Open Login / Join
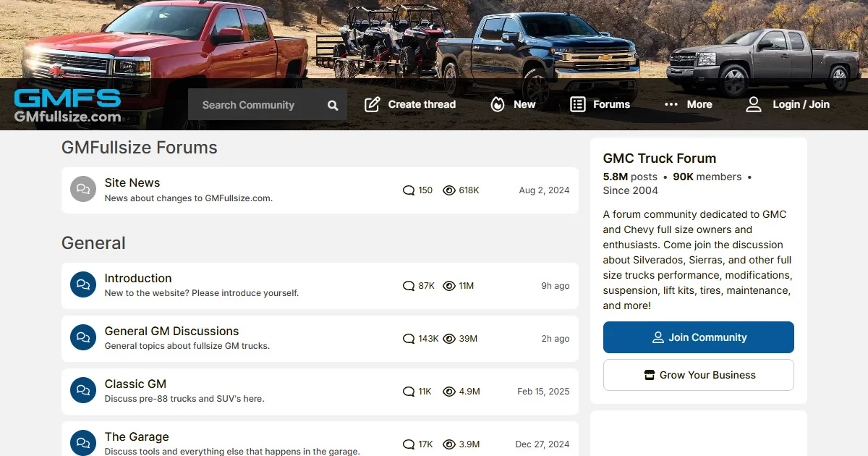Screen dimensions: 868x456 (x=788, y=104)
